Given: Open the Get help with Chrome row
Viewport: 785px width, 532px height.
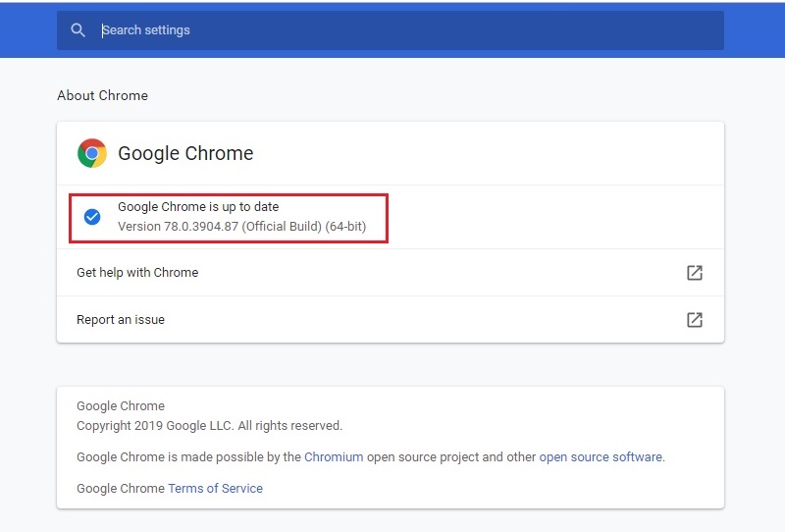Looking at the screenshot, I should 390,273.
